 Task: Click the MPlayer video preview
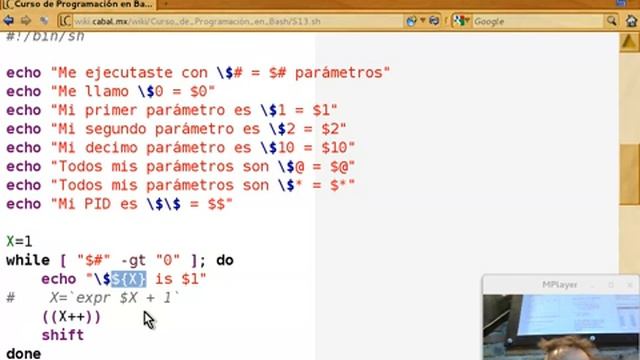(x=561, y=327)
